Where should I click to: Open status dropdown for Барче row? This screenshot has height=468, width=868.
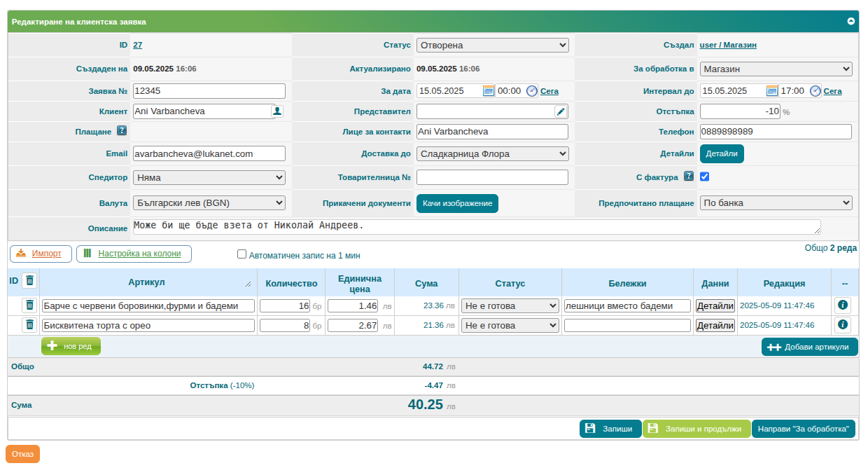[510, 305]
